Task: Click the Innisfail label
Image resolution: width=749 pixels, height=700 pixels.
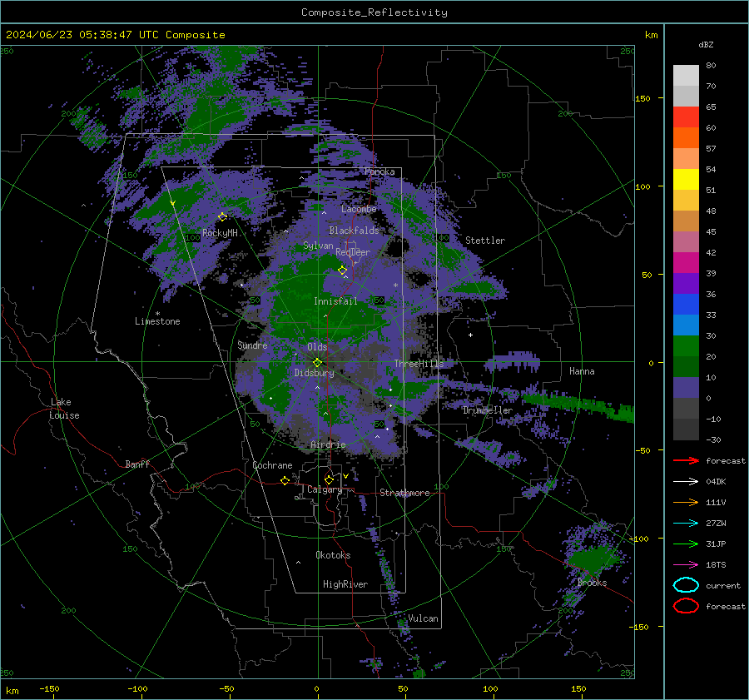Action: click(335, 301)
